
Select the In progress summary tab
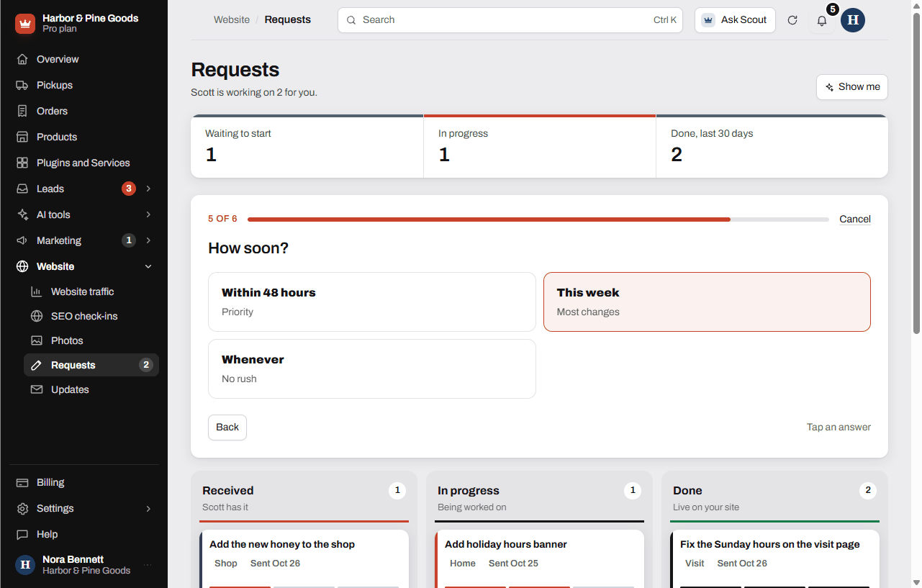pyautogui.click(x=540, y=146)
